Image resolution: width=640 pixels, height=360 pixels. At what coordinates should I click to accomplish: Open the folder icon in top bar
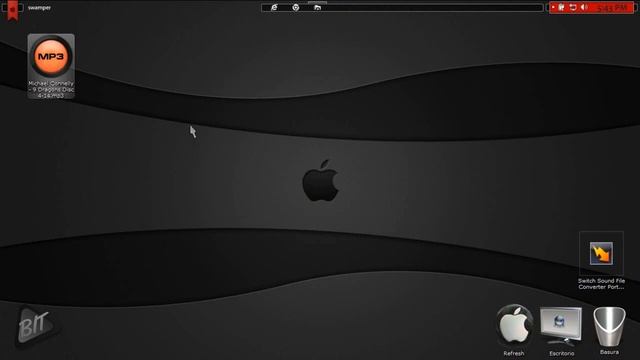(x=317, y=8)
